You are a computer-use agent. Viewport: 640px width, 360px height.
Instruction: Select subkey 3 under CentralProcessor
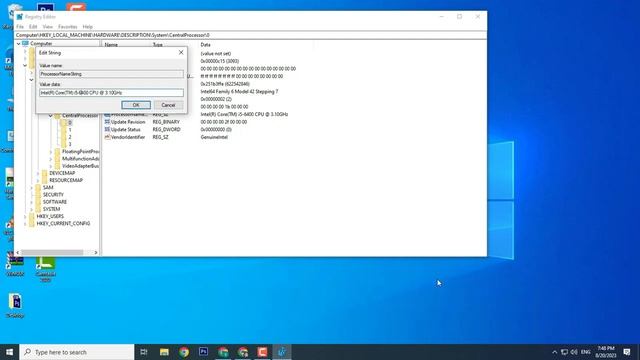click(x=70, y=144)
